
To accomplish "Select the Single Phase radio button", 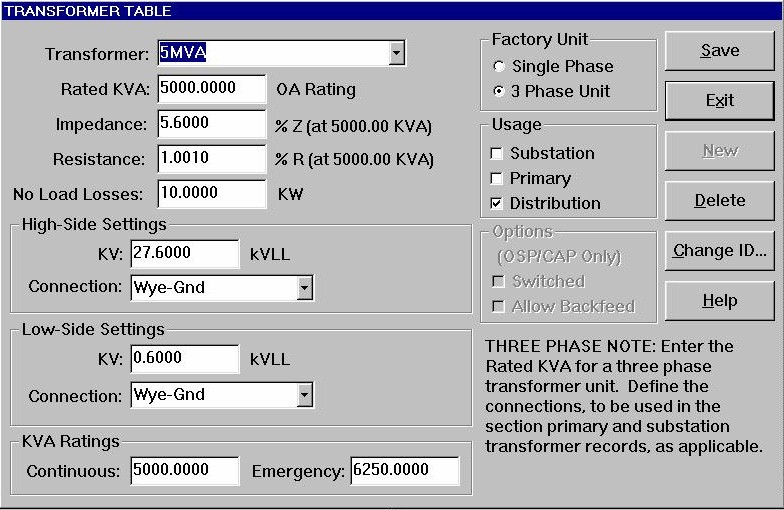I will coord(499,67).
